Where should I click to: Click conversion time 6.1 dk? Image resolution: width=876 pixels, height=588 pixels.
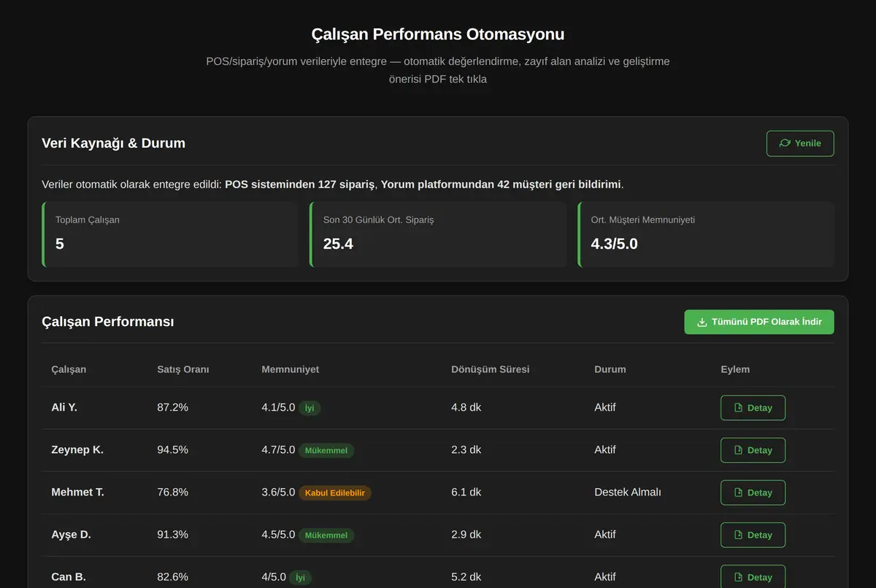466,492
